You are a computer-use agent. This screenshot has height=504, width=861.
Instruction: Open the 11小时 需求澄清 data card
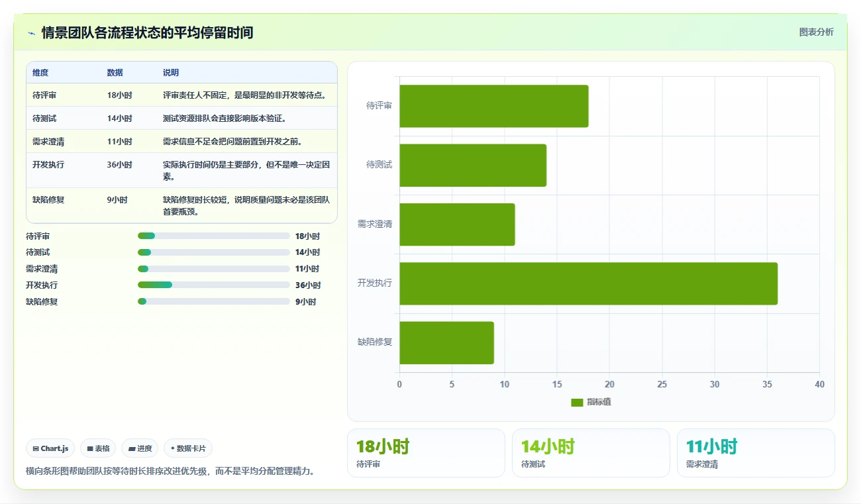pyautogui.click(x=756, y=453)
